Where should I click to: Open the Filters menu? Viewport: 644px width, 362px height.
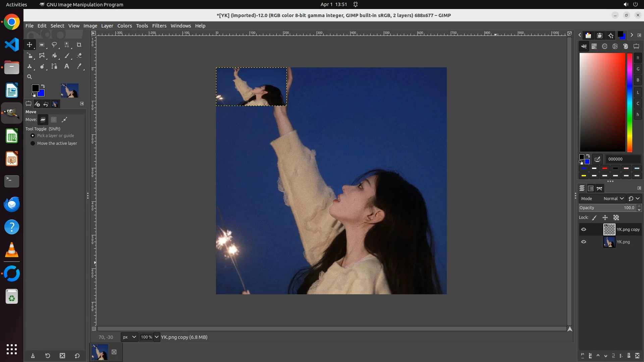pyautogui.click(x=159, y=26)
